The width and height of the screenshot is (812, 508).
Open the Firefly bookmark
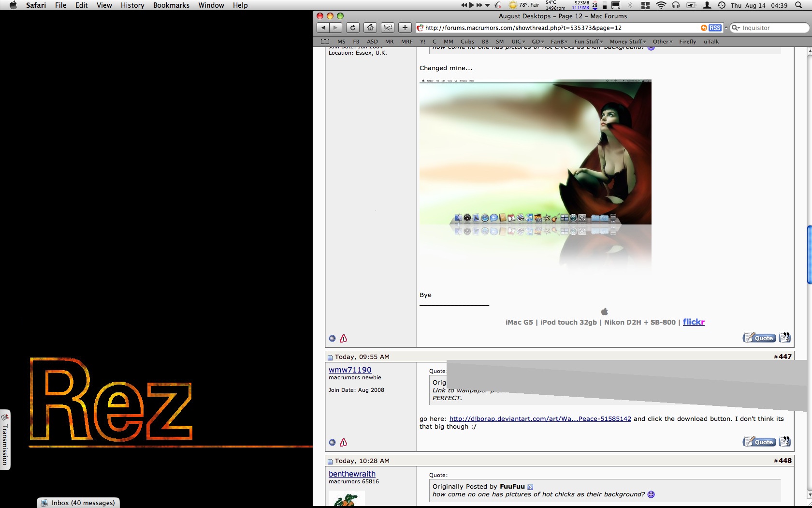click(x=687, y=42)
